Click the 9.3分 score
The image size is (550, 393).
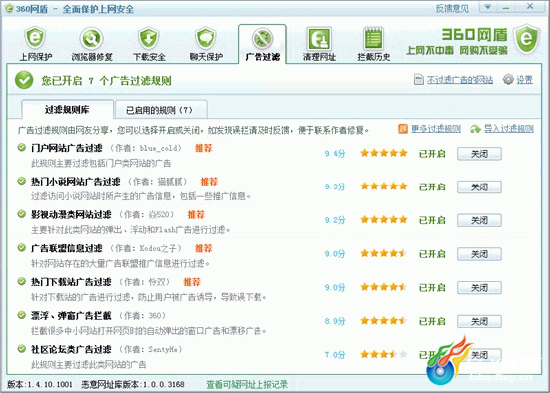coord(335,187)
